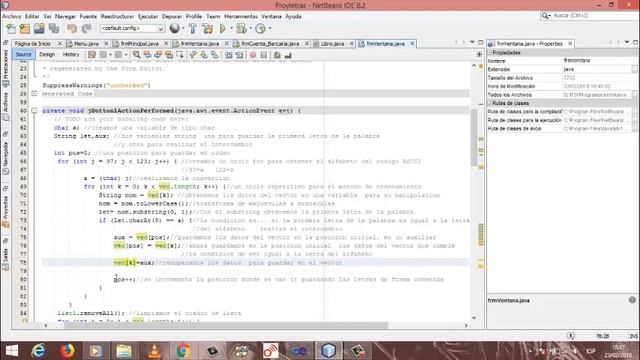Switch to frmPrincipal.java tab

coord(140,43)
